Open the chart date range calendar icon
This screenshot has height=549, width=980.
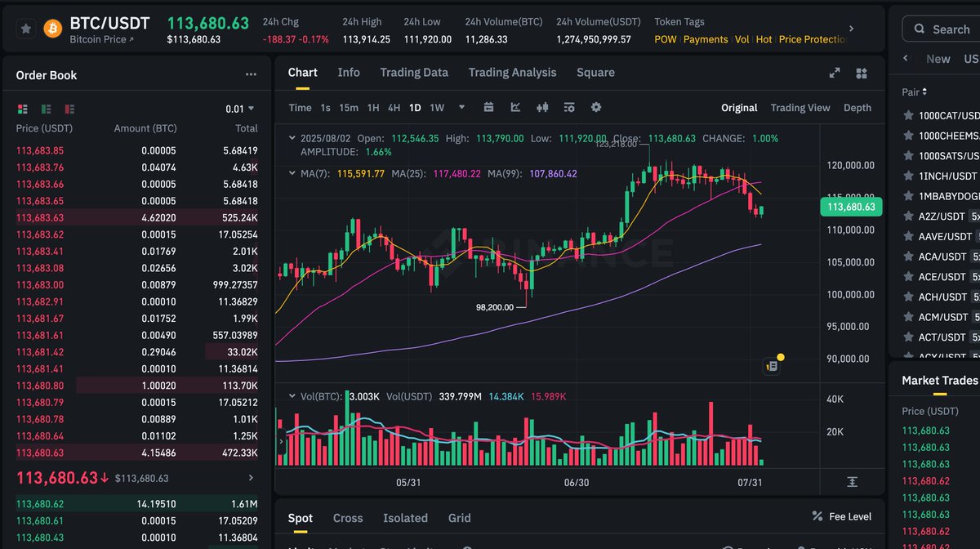click(x=488, y=107)
